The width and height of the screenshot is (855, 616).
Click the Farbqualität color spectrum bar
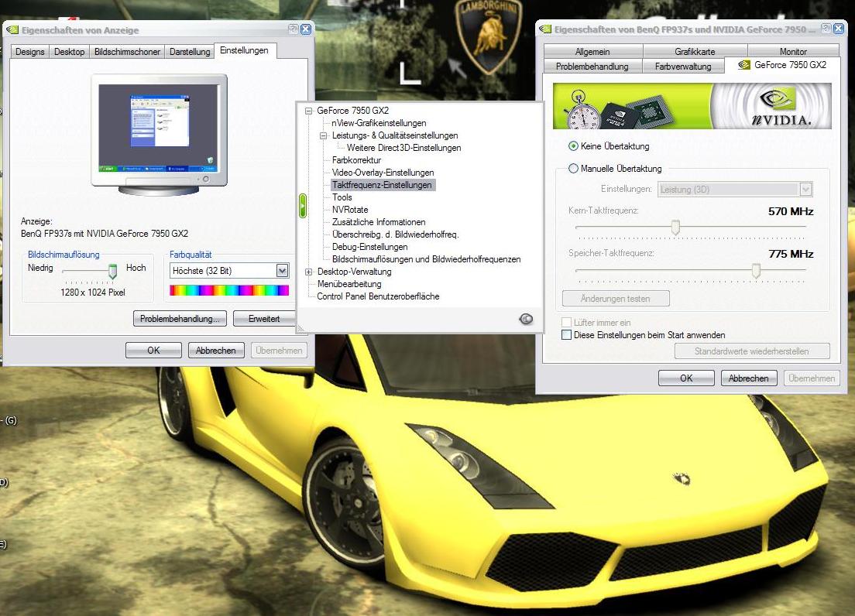(x=229, y=290)
